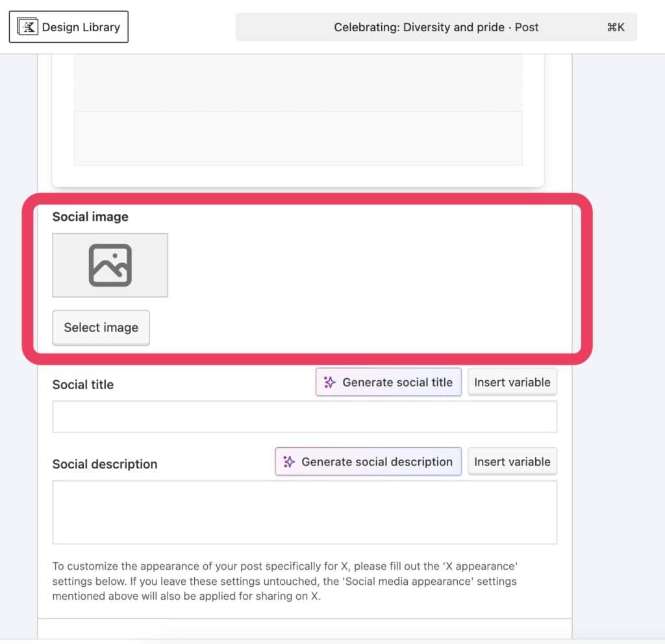The height and width of the screenshot is (644, 665).
Task: Click the Kadence logo icon in Design Library
Action: (27, 27)
